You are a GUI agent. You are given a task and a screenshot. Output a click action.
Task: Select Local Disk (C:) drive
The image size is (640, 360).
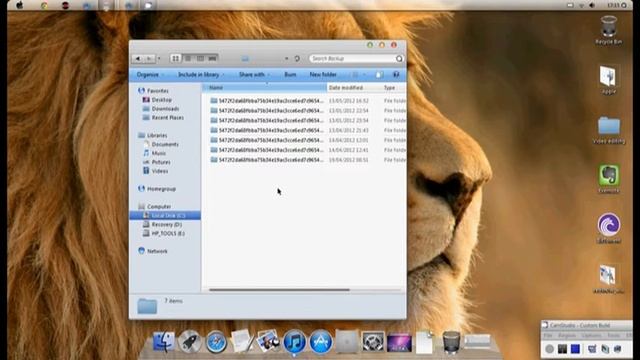point(164,216)
